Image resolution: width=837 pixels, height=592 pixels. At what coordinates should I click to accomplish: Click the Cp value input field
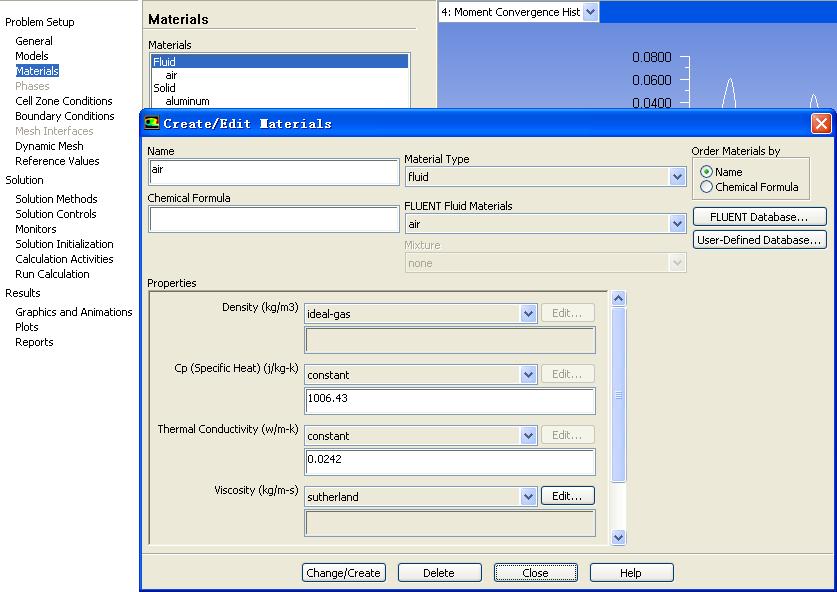pos(449,401)
